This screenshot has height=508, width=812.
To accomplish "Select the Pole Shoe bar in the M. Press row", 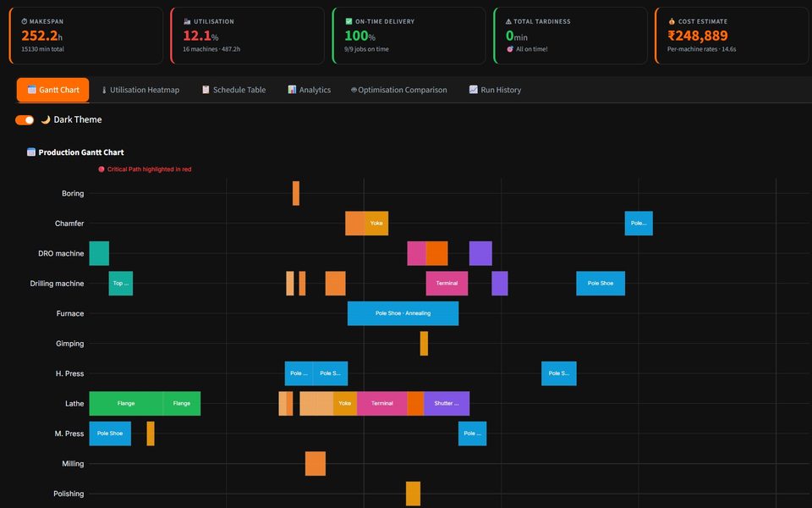I will [x=110, y=433].
